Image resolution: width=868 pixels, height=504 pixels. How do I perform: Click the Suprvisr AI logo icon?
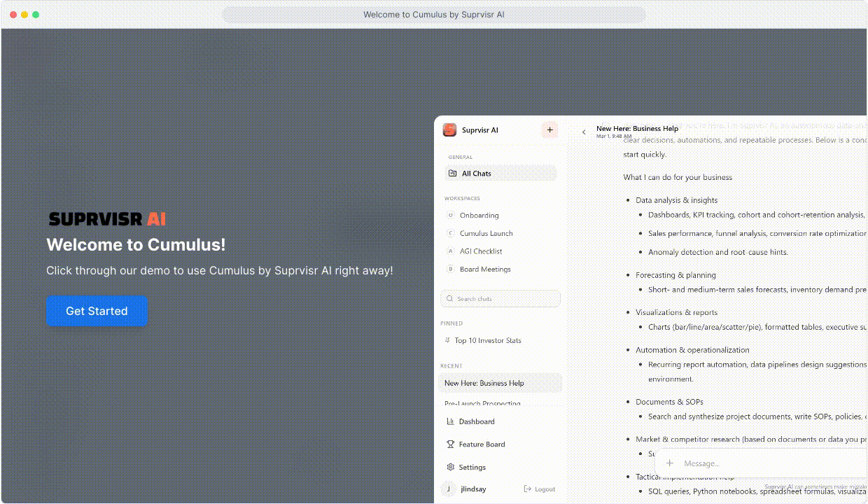tap(449, 130)
